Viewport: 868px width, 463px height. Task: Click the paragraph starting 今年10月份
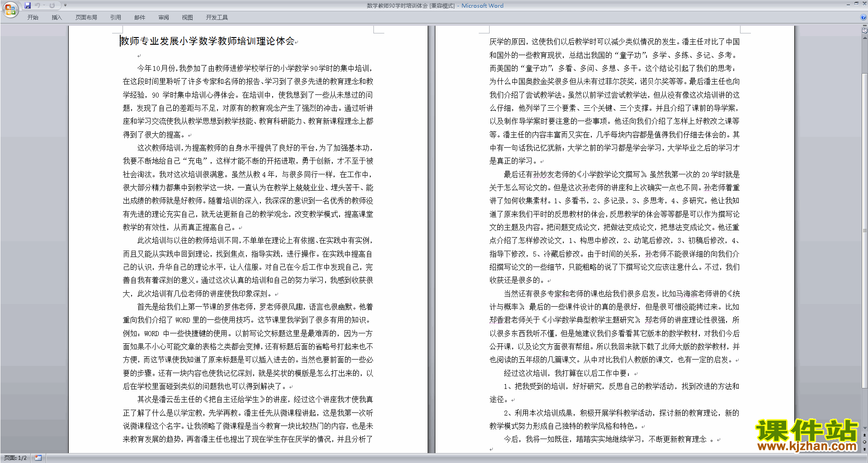(x=248, y=101)
